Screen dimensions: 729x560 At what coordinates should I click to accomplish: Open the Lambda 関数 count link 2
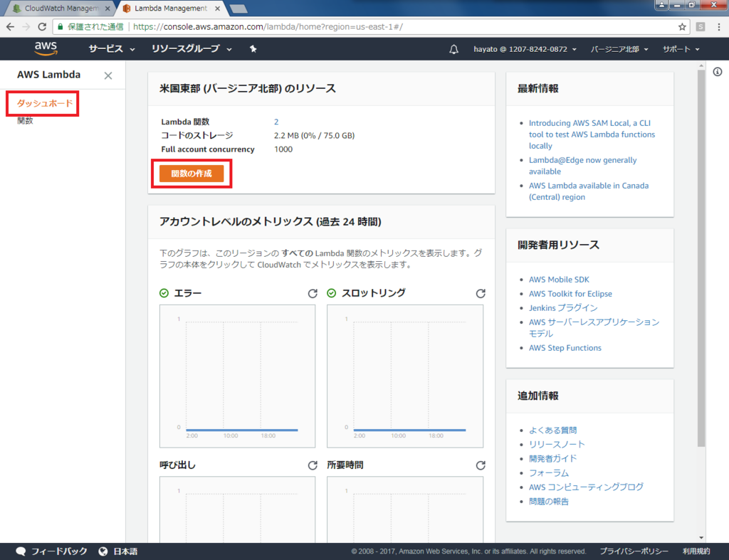click(x=276, y=122)
